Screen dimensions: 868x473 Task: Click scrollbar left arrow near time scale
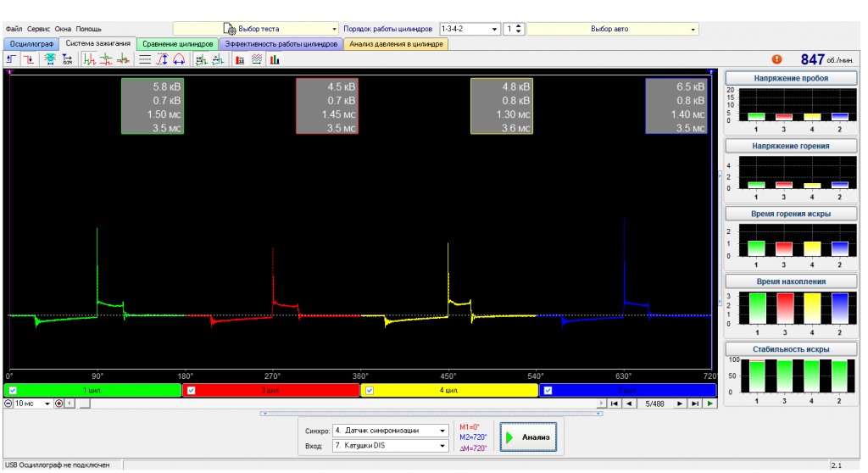70,403
